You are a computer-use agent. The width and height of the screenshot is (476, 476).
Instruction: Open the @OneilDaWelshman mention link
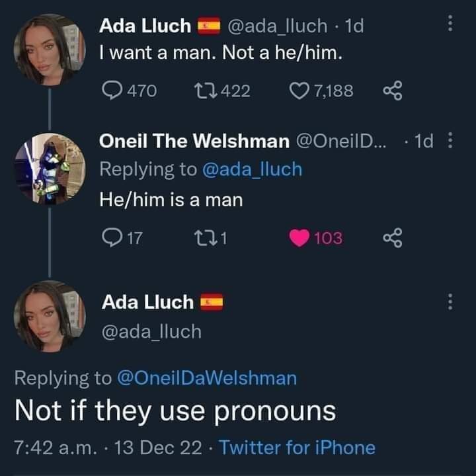tap(206, 377)
